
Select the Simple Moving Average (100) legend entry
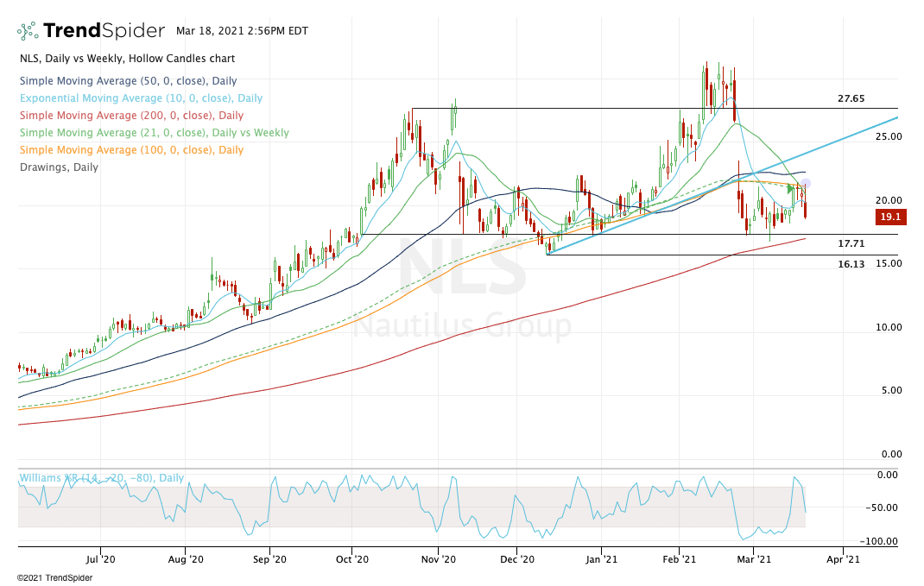(131, 149)
